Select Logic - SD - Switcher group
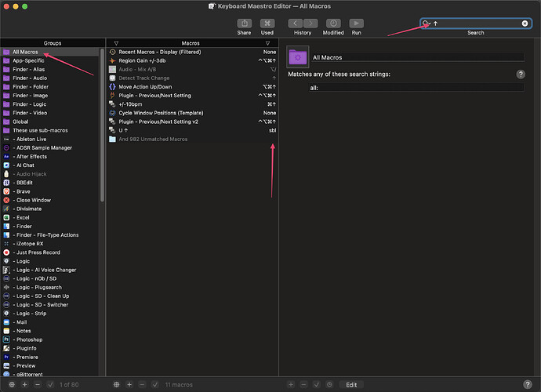 [x=49, y=305]
